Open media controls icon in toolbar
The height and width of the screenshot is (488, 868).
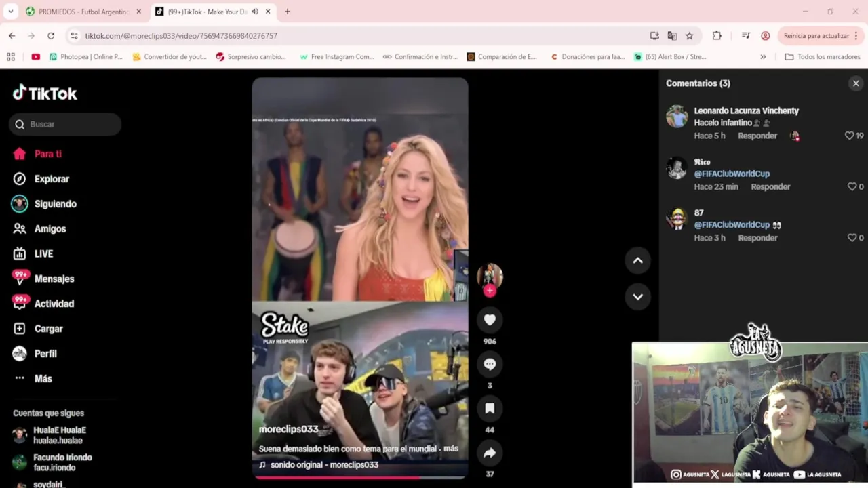746,35
